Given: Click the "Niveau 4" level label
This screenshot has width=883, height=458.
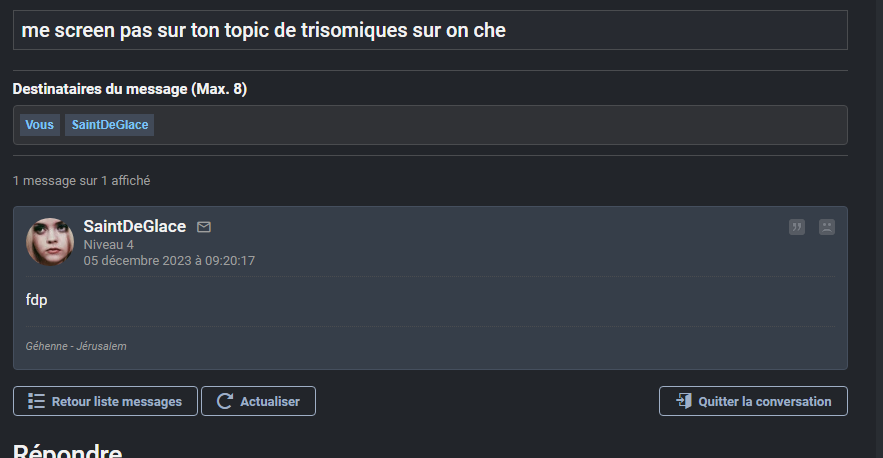Looking at the screenshot, I should (x=108, y=245).
